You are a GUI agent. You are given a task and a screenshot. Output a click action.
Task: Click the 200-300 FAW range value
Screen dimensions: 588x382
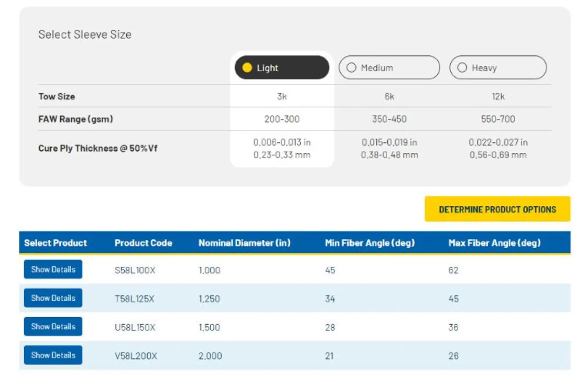282,119
